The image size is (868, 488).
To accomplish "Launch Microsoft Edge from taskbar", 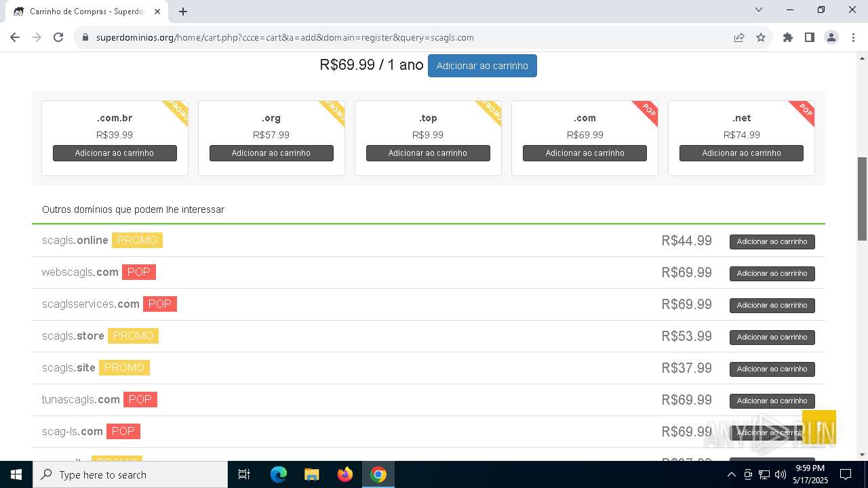I will point(279,474).
